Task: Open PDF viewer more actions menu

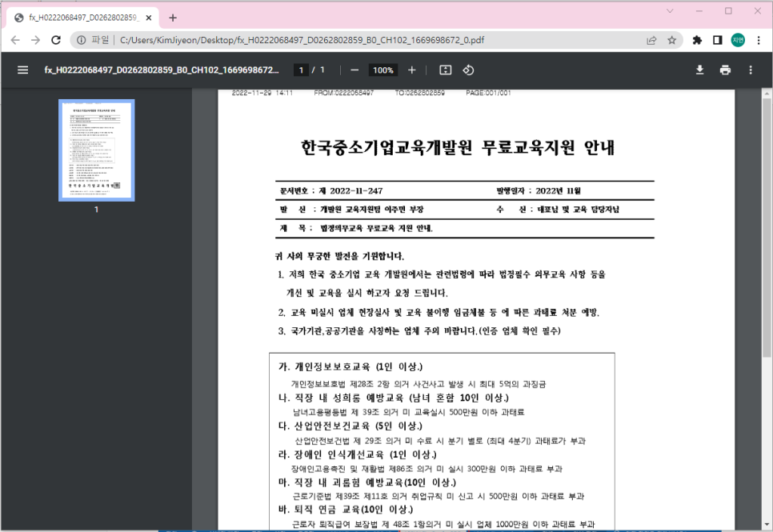Action: (751, 70)
